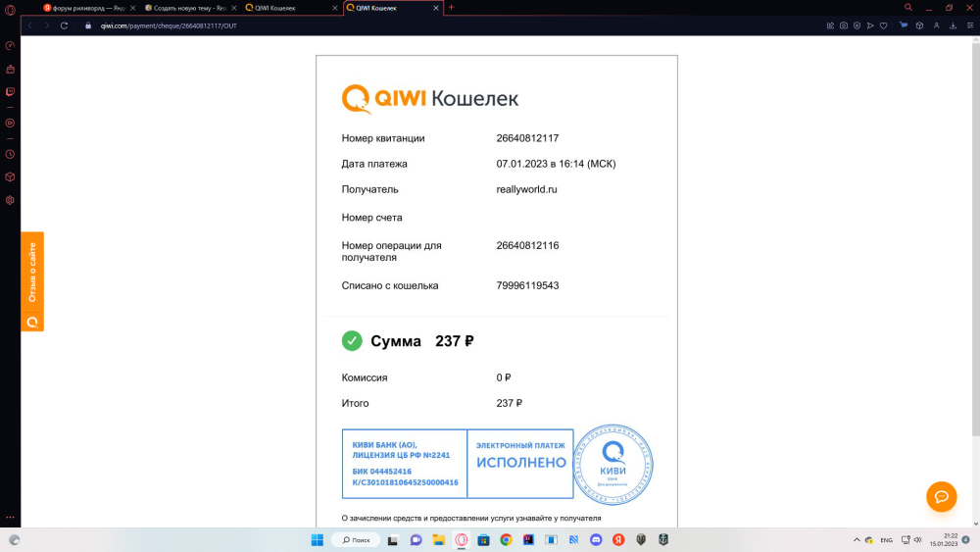Image resolution: width=980 pixels, height=552 pixels.
Task: Open the Opera menu logo button
Action: click(10, 10)
